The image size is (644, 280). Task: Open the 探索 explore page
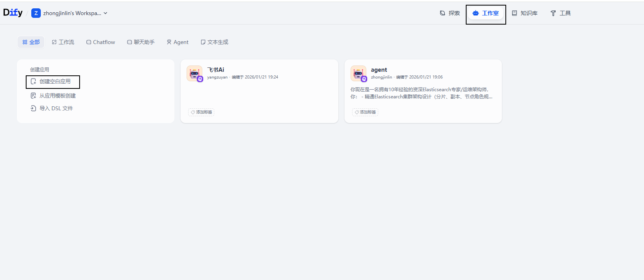pos(450,13)
